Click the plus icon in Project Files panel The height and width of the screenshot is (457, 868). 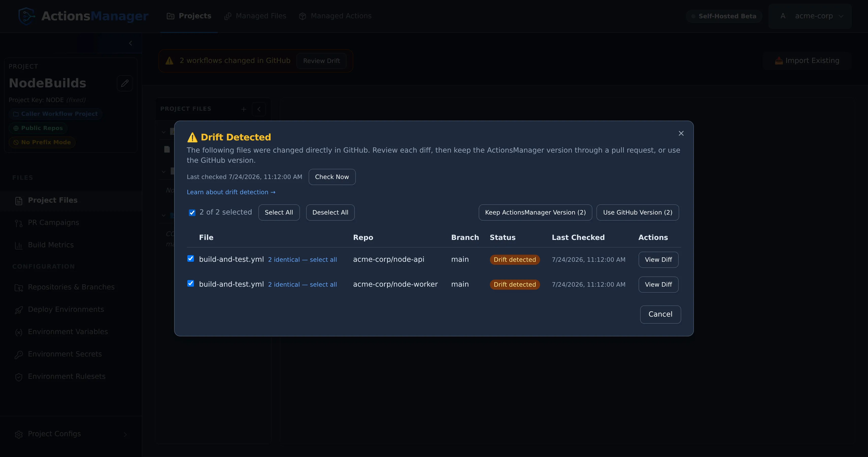[x=244, y=109]
